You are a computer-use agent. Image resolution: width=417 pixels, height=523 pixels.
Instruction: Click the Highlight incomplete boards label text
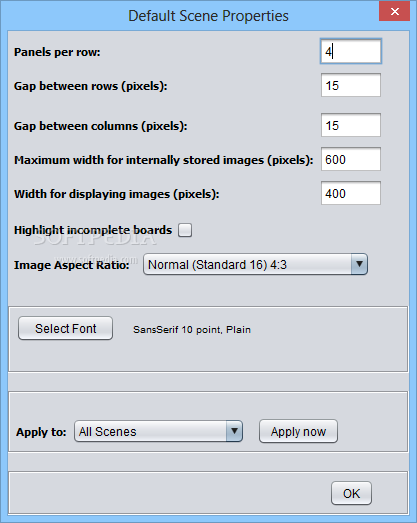93,230
